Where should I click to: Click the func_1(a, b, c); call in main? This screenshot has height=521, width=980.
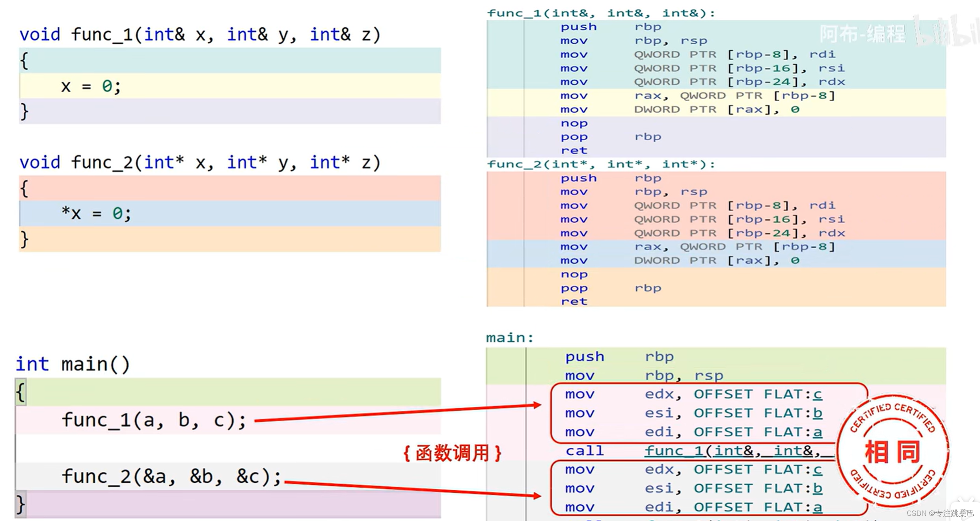[154, 420]
